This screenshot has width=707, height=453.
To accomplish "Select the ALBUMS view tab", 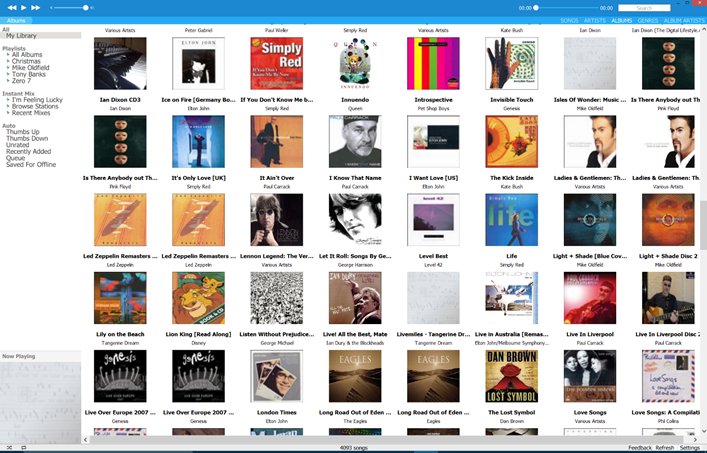I will pyautogui.click(x=621, y=21).
